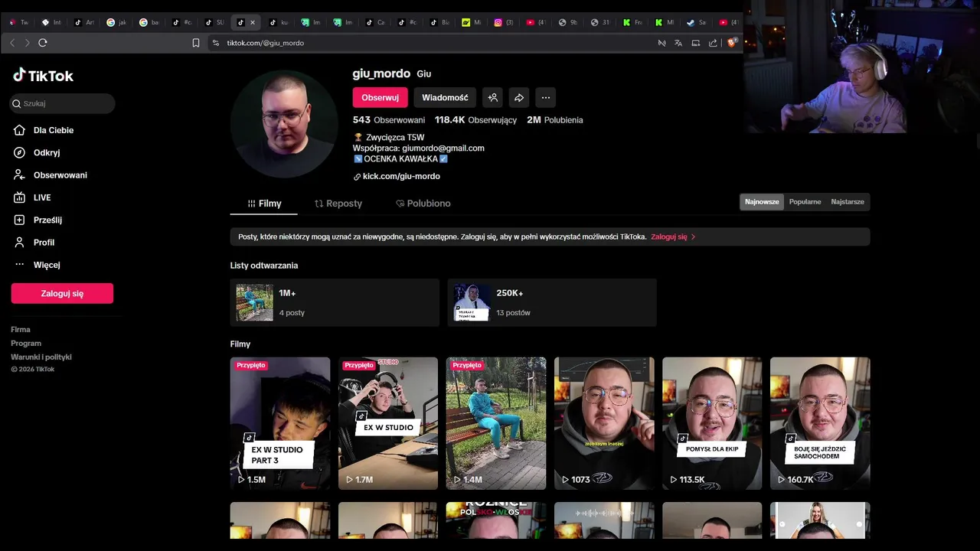Click browser forward arrow
Image resolution: width=980 pixels, height=551 pixels.
[x=28, y=43]
